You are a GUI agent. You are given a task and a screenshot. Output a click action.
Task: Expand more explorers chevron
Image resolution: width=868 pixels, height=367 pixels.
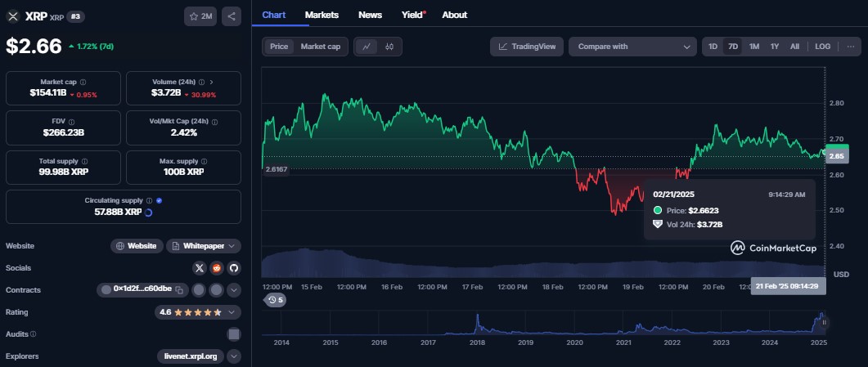[234, 356]
